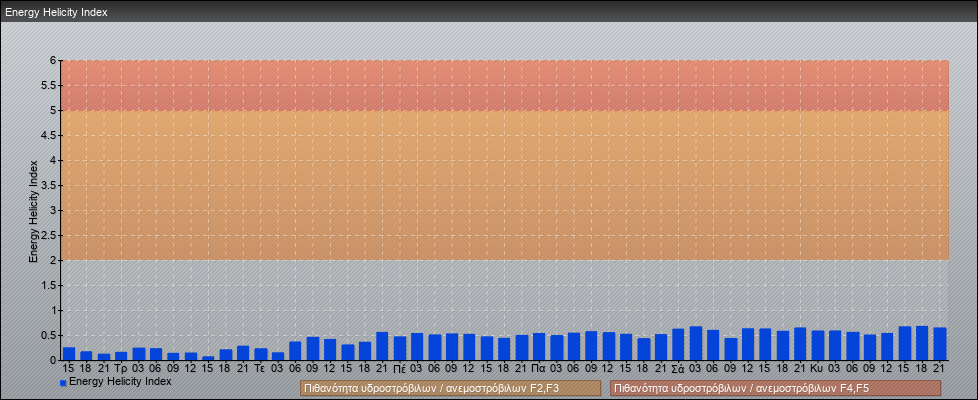Viewport: 978px width, 400px height.
Task: Click the rotated Energy Helicity Index axis title
Action: [x=33, y=210]
